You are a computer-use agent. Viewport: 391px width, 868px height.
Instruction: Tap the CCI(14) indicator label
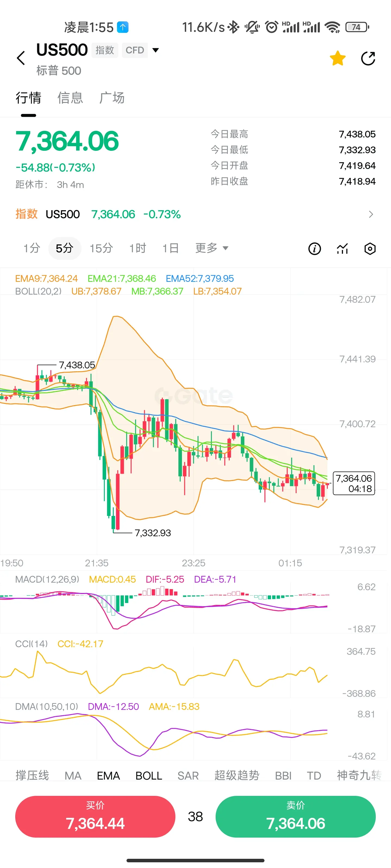pyautogui.click(x=31, y=644)
